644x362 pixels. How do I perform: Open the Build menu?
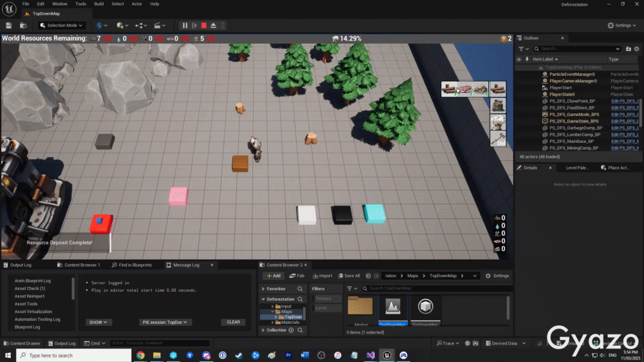point(99,4)
